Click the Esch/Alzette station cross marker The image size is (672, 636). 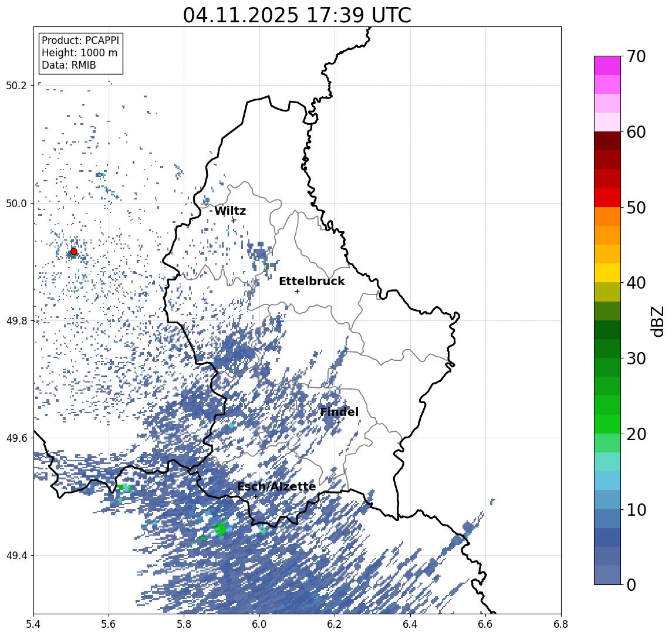pyautogui.click(x=255, y=497)
